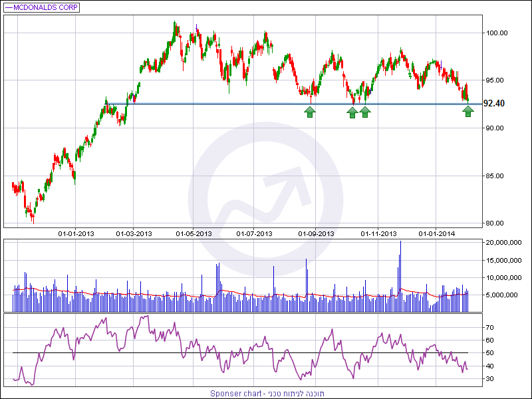Select the 01-01-2014 date label

pyautogui.click(x=436, y=234)
